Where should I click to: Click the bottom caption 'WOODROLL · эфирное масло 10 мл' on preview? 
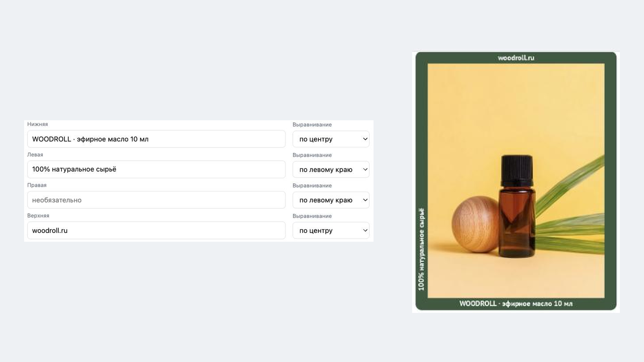point(516,304)
